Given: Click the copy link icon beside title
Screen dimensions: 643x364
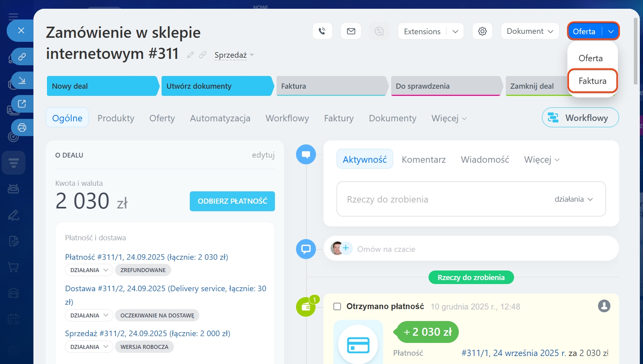Looking at the screenshot, I should coord(203,55).
